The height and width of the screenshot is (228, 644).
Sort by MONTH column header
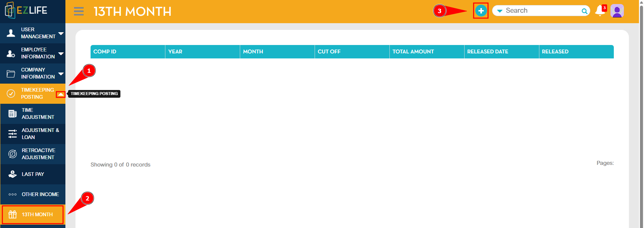click(277, 52)
